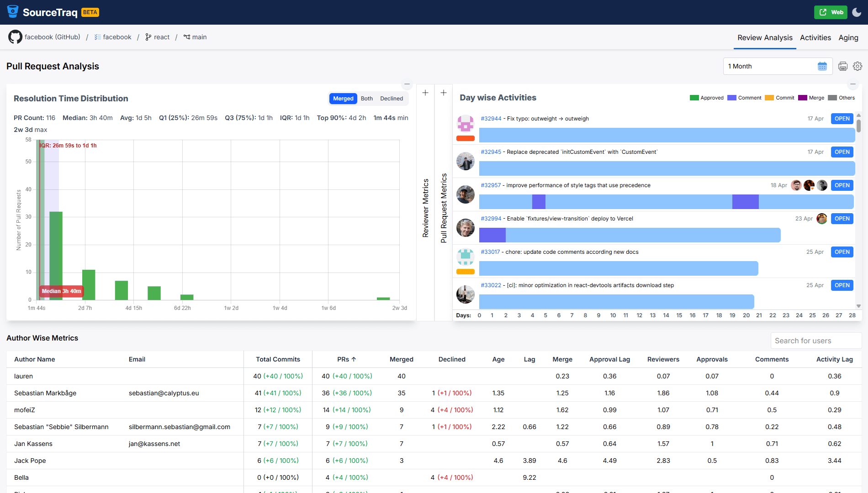The height and width of the screenshot is (493, 868).
Task: Click author avatar for PR #32994
Action: (x=465, y=228)
